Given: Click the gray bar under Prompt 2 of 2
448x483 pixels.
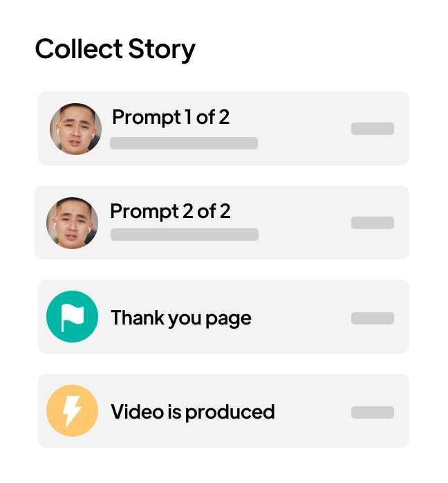Looking at the screenshot, I should (185, 235).
